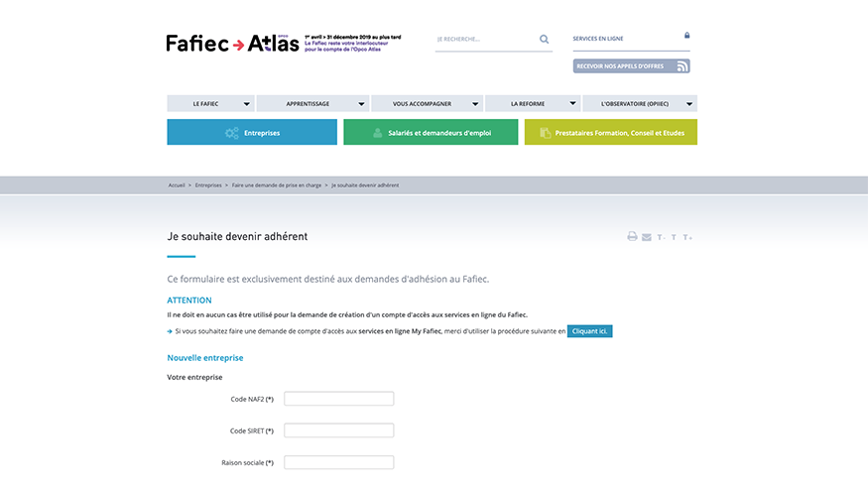Expand the La Reforme dropdown arrow
The image size is (868, 486).
573,103
